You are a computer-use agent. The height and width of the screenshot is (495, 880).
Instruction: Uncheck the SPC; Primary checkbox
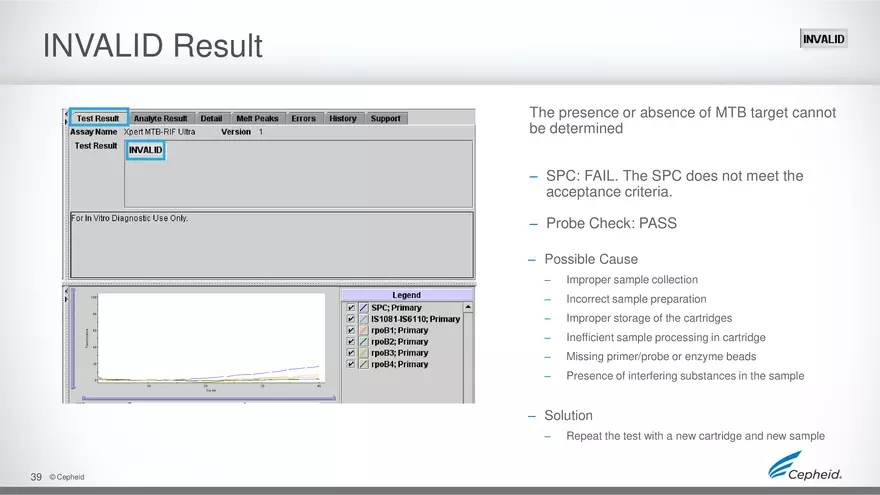click(x=350, y=308)
